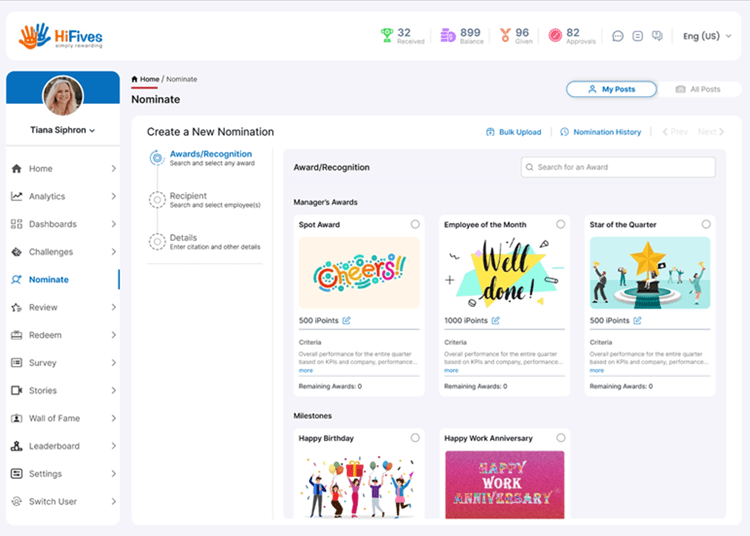Open the chat bubble icon in header
Image resolution: width=750 pixels, height=536 pixels.
618,36
